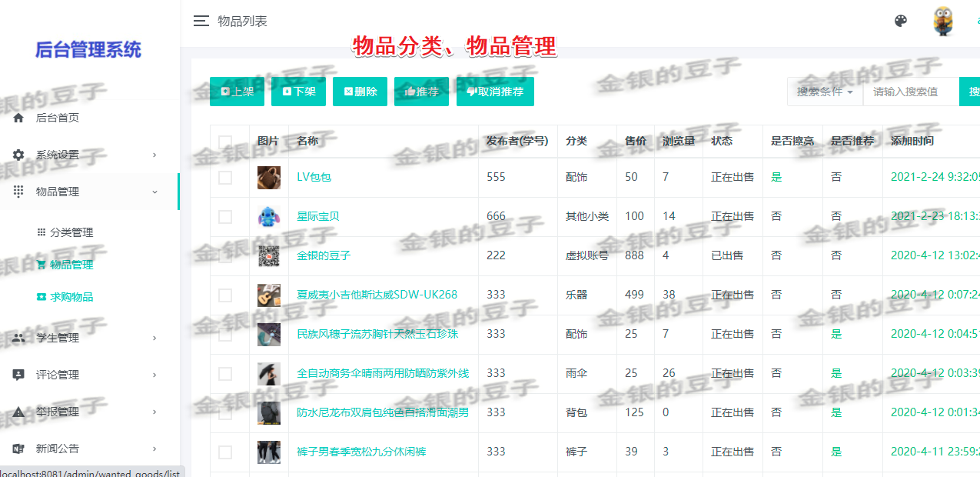Open the backpack thumbnail for 防水尼龙布双肩包
Screen dimensions: 980x477
[x=269, y=412]
